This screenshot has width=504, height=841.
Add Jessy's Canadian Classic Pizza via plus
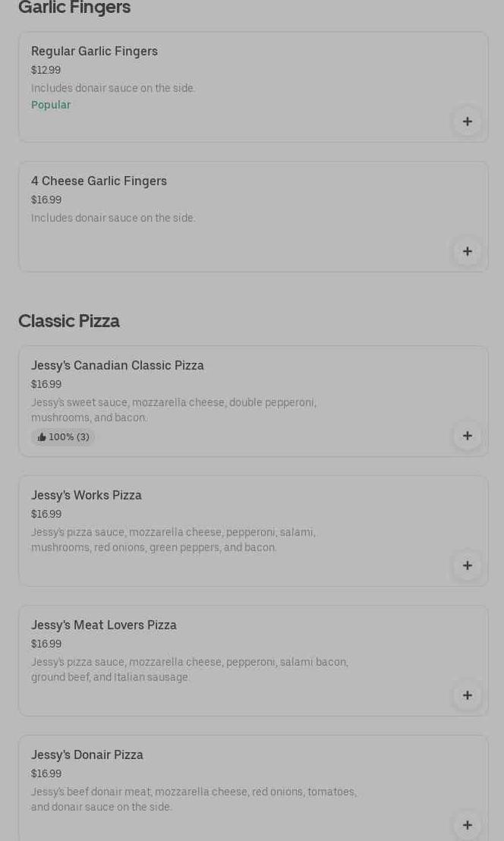468,436
